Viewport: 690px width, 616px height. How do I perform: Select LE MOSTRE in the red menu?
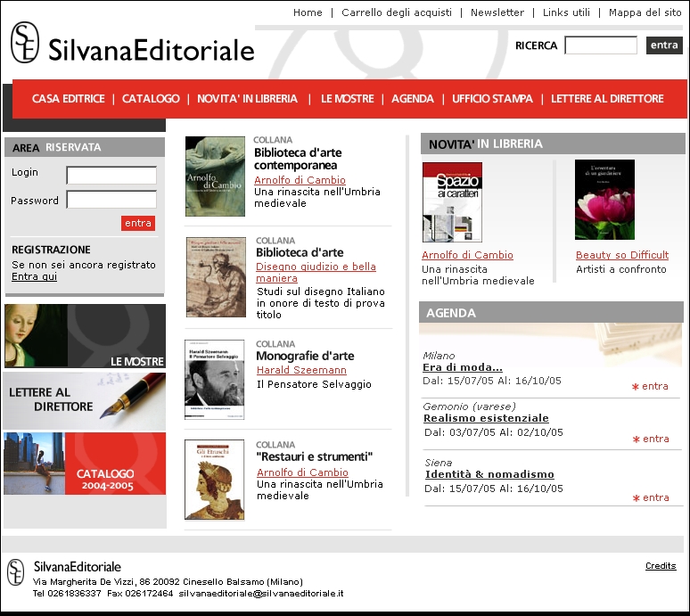click(x=347, y=99)
